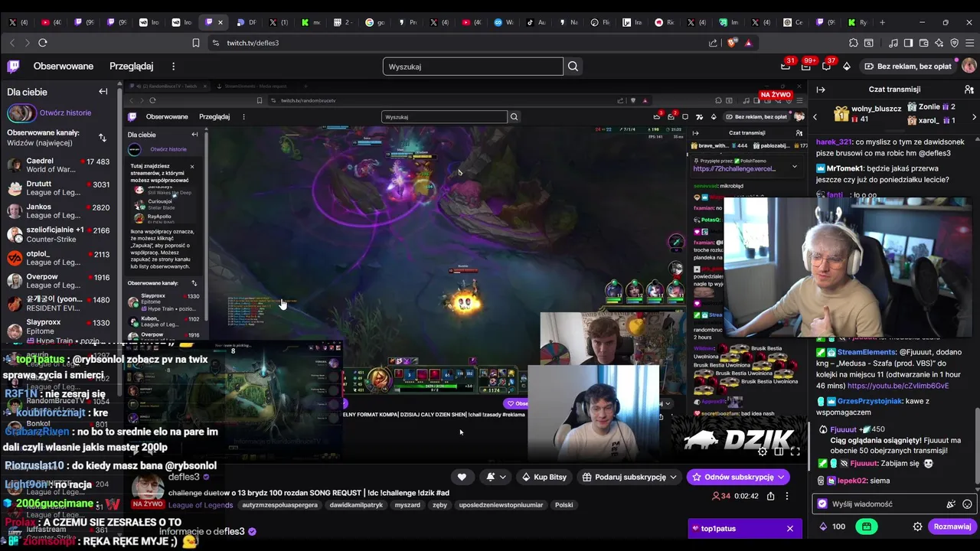Click the heart follow button

coord(462,477)
